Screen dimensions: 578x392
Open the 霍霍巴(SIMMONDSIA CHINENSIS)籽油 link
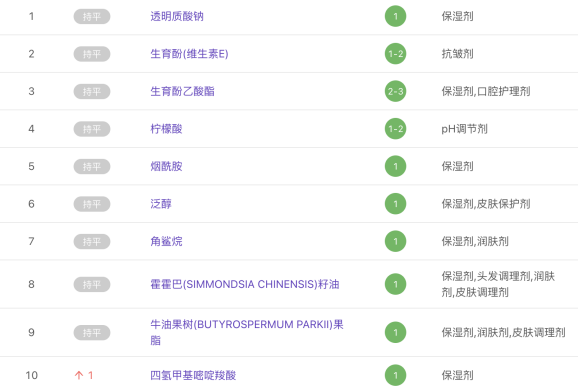[x=245, y=284]
